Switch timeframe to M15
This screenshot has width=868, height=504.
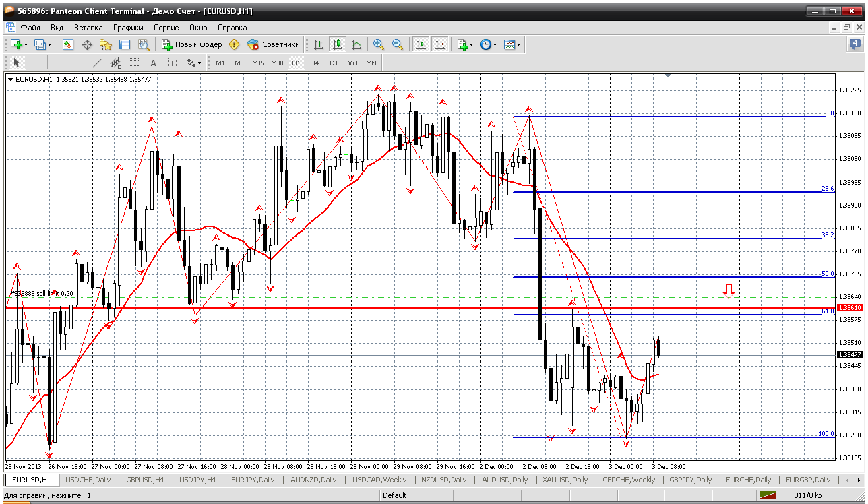[258, 63]
